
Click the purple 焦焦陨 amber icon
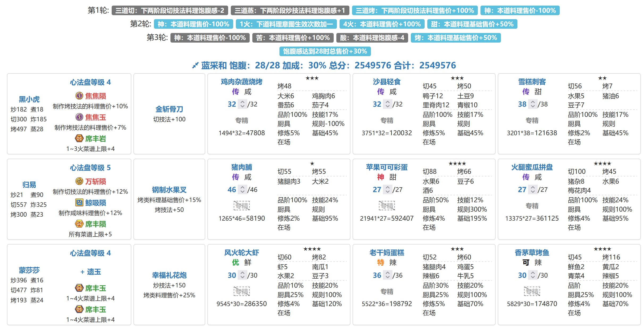[x=79, y=96]
